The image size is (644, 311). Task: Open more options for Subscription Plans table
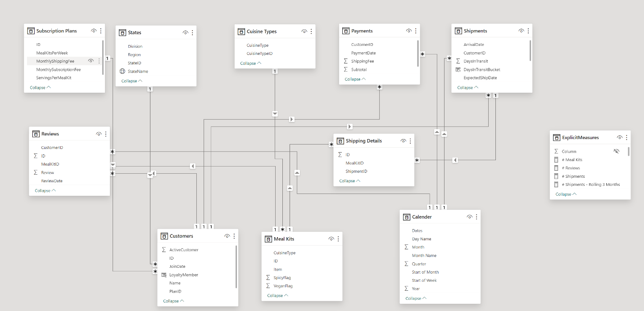point(100,31)
